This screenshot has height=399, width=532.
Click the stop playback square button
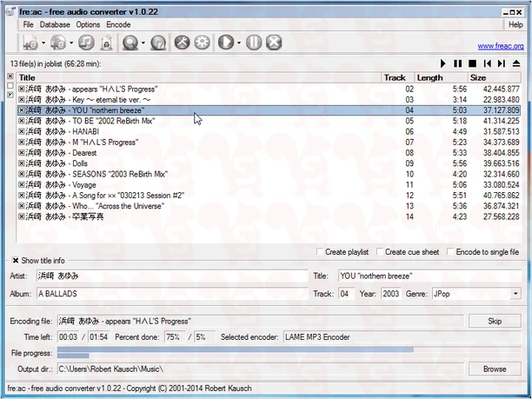[472, 63]
